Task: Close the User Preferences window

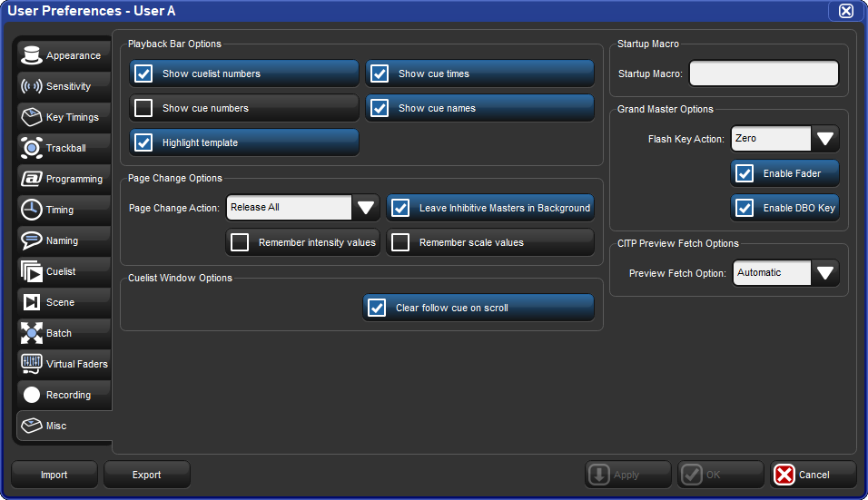Action: click(x=846, y=11)
